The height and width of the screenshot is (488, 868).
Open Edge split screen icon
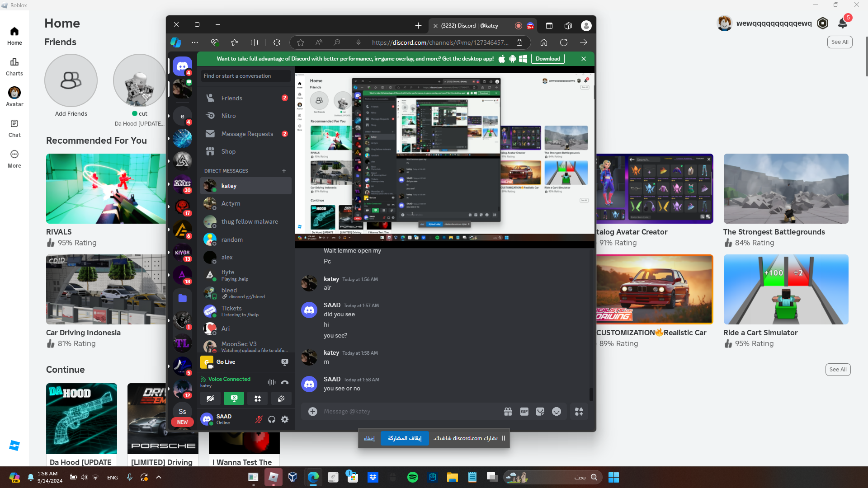click(x=255, y=42)
